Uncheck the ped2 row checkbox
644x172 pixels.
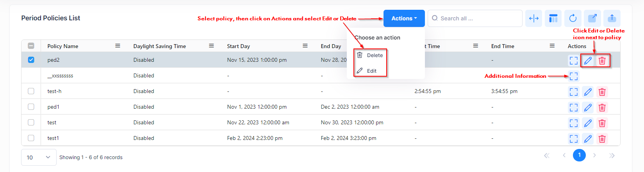tap(31, 60)
